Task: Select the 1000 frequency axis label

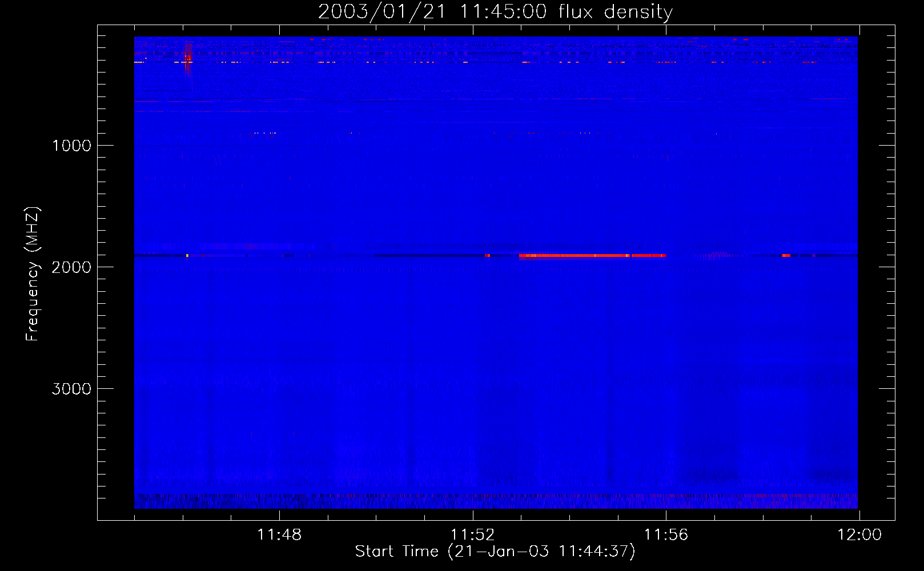Action: click(71, 146)
